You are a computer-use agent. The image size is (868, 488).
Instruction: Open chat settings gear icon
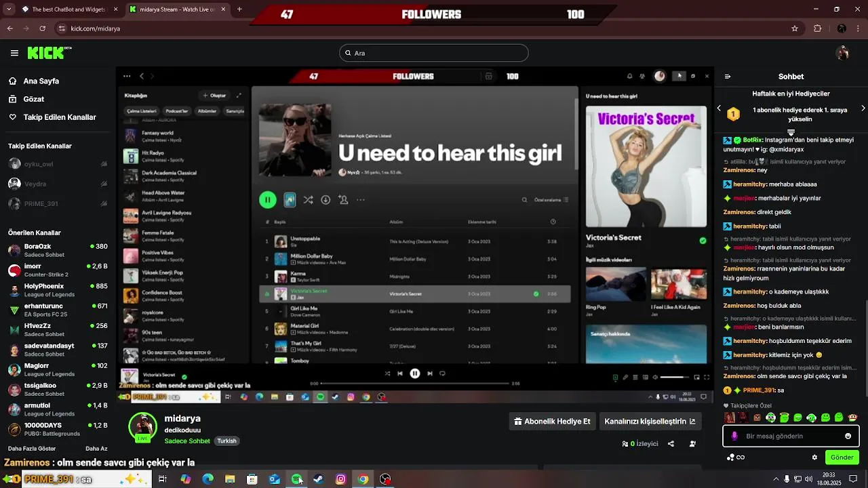click(x=814, y=457)
